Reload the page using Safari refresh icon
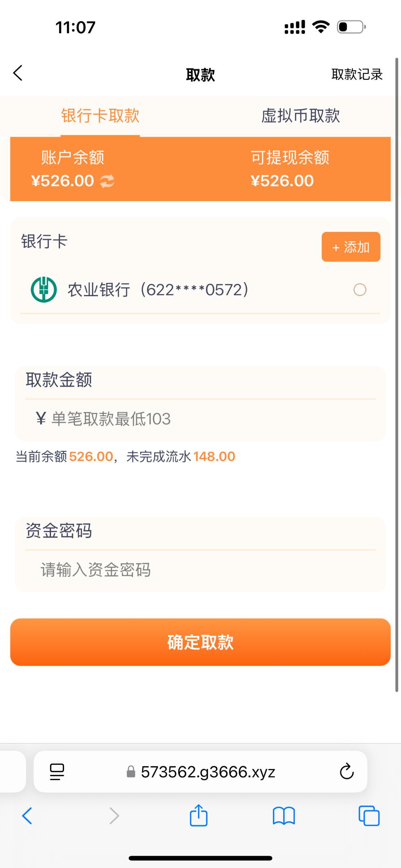This screenshot has width=401, height=868. (x=346, y=772)
